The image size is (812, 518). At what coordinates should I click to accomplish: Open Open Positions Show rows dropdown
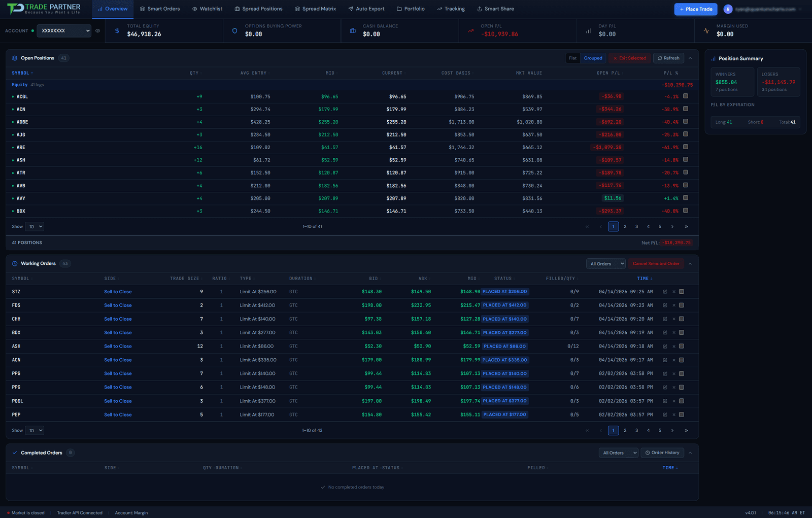pyautogui.click(x=36, y=227)
